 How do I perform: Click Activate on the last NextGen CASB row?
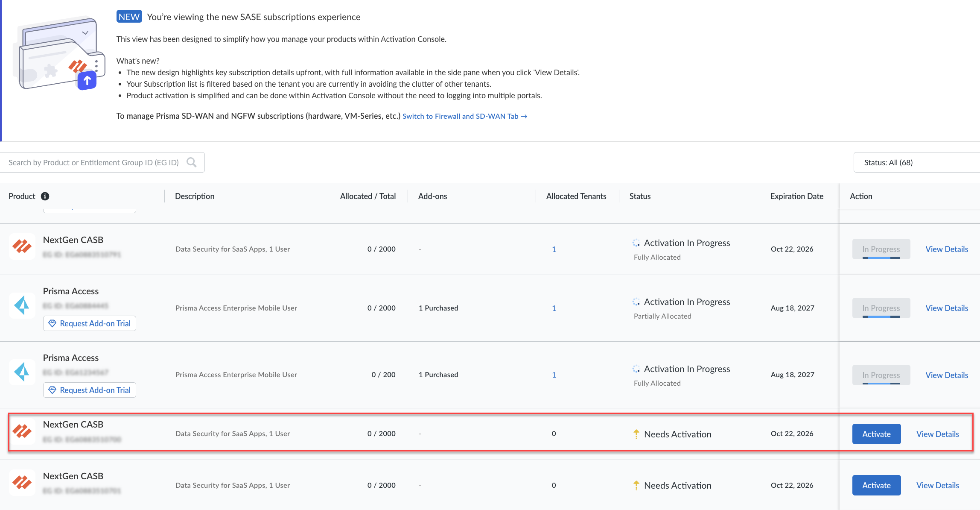click(876, 485)
